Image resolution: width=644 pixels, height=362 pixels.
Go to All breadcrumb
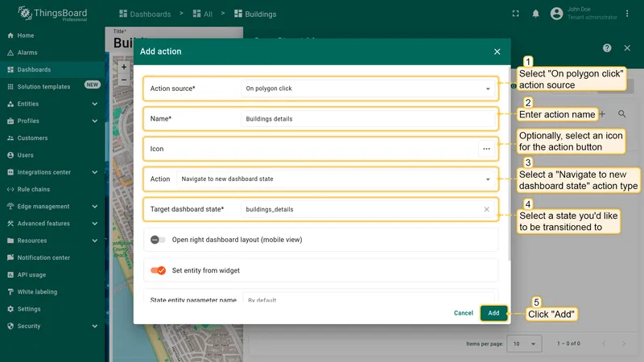coord(203,14)
